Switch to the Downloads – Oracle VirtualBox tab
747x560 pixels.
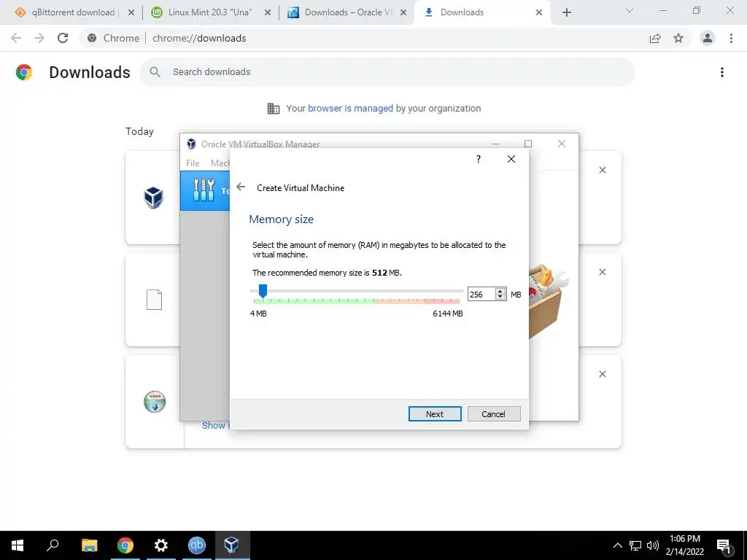pos(348,12)
